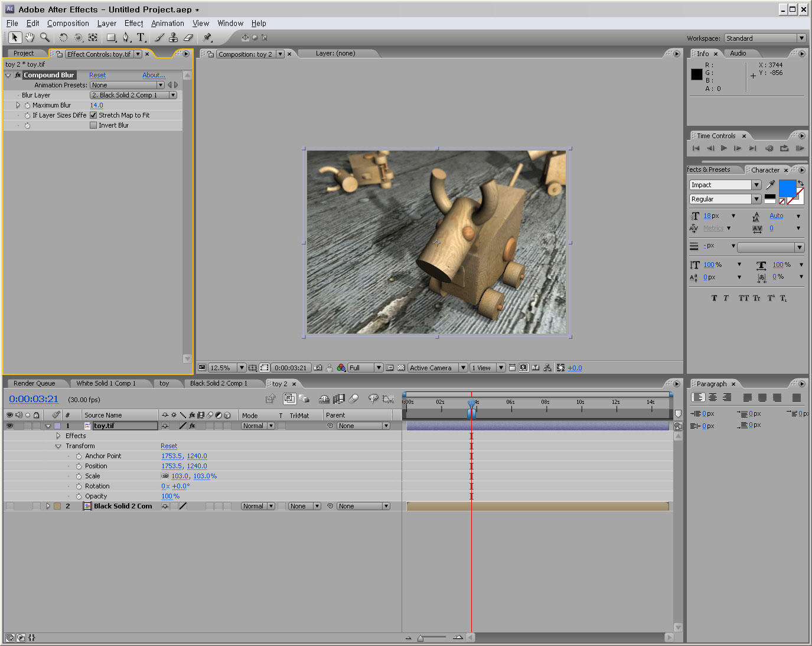Viewport: 812px width, 646px height.
Task: Click the current time indicator marker
Action: pos(471,403)
